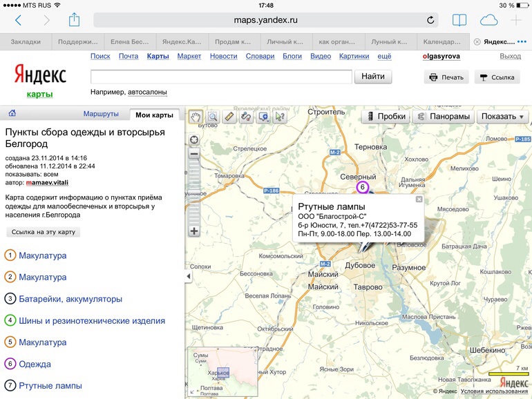Screen dimensions: 532x399
Task: Click the автосалоны example link
Action: point(147,93)
